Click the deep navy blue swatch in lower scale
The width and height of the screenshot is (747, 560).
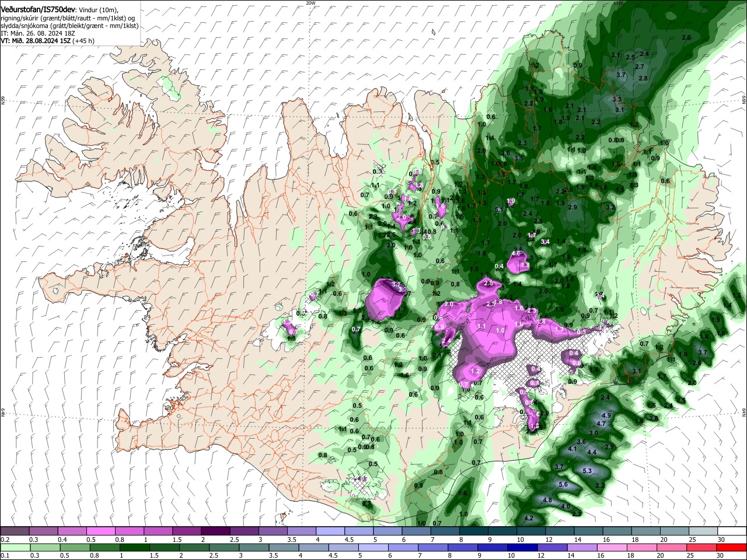tap(523, 547)
